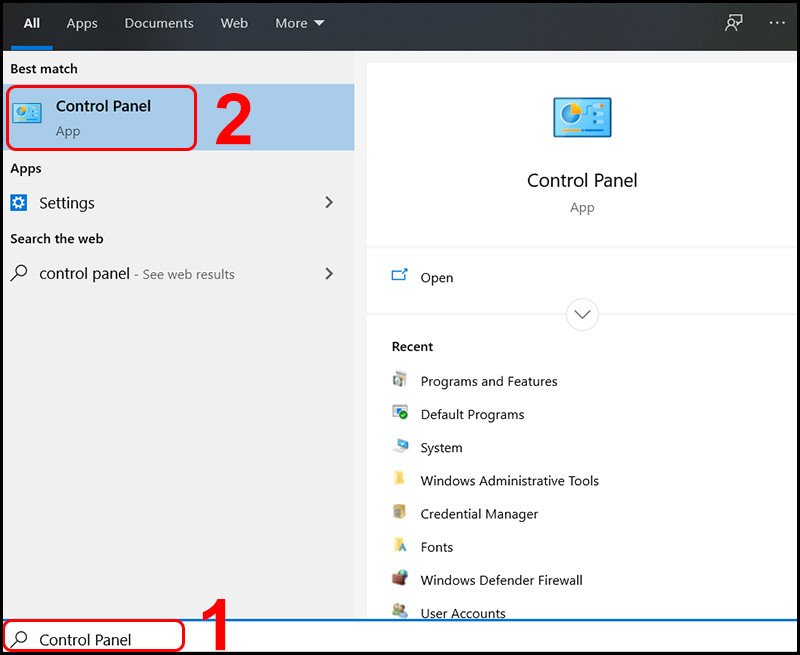Switch to the Documents tab
The width and height of the screenshot is (800, 655).
pyautogui.click(x=158, y=23)
